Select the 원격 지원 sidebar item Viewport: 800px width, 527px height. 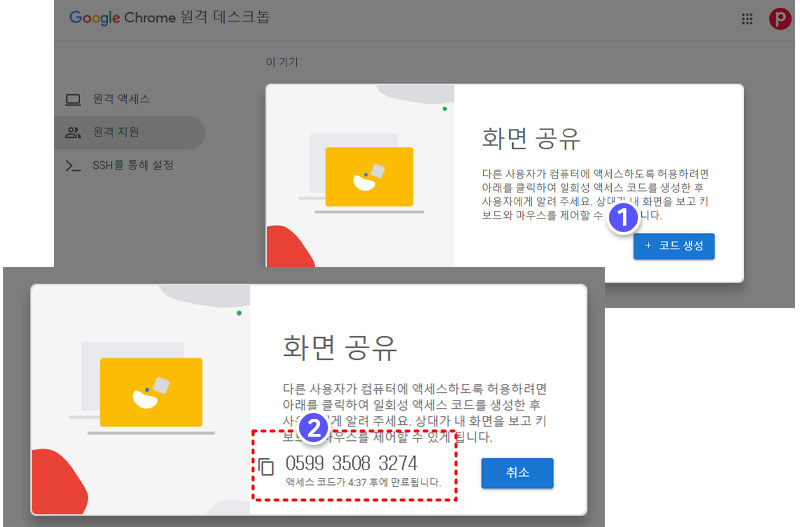pyautogui.click(x=116, y=132)
